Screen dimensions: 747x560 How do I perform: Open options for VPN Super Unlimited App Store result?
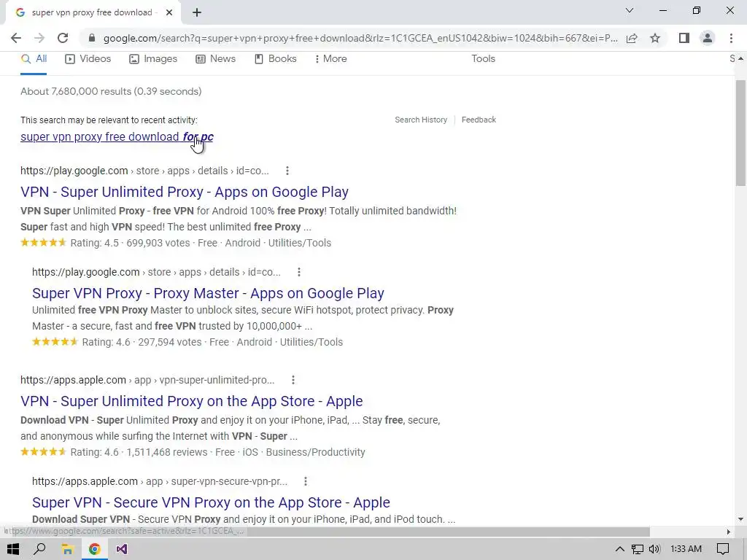293,380
